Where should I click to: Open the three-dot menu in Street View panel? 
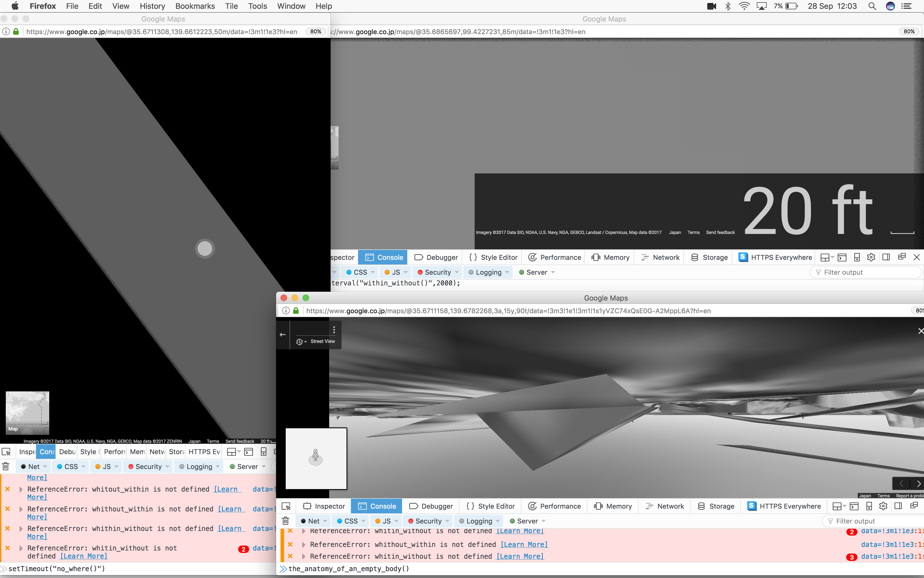(x=334, y=329)
